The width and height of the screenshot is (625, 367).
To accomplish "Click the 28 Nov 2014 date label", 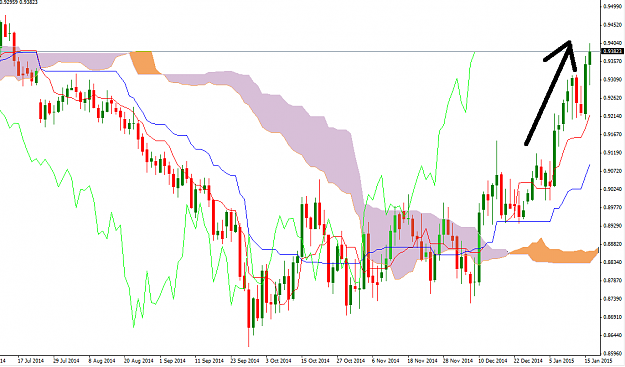I will click(x=457, y=361).
